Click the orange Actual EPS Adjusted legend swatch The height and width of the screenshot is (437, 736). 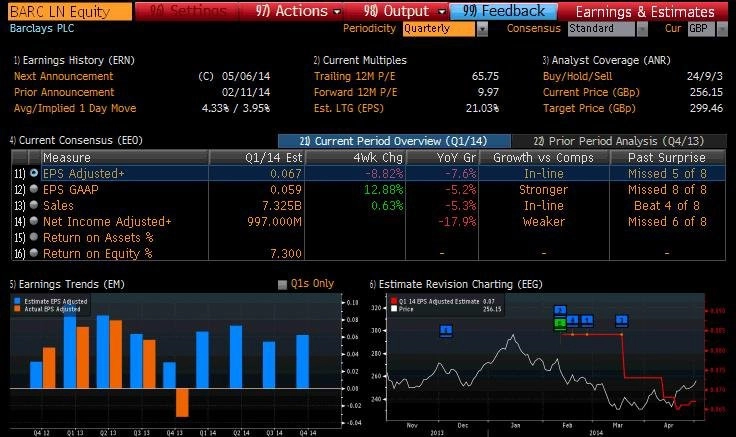[17, 309]
